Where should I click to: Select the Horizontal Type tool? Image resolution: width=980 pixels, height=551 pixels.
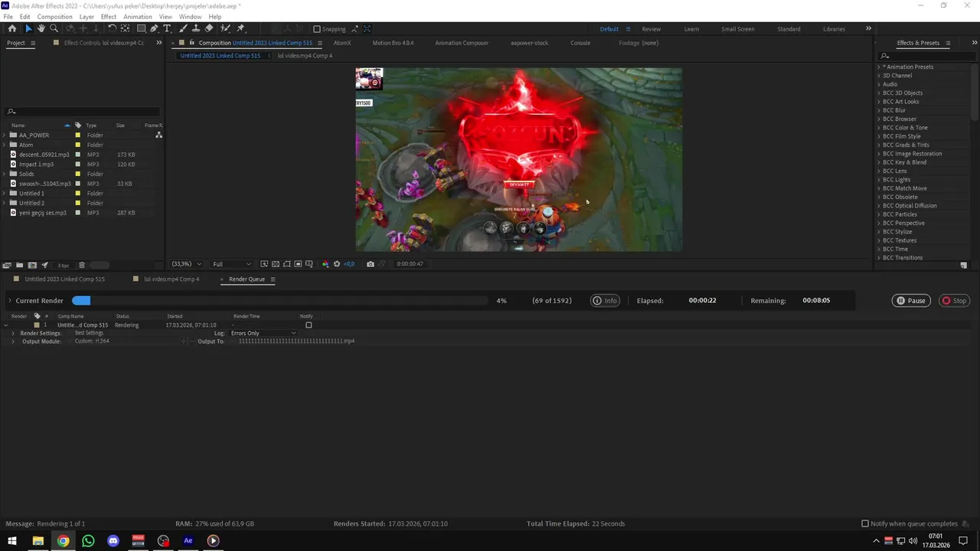(167, 28)
